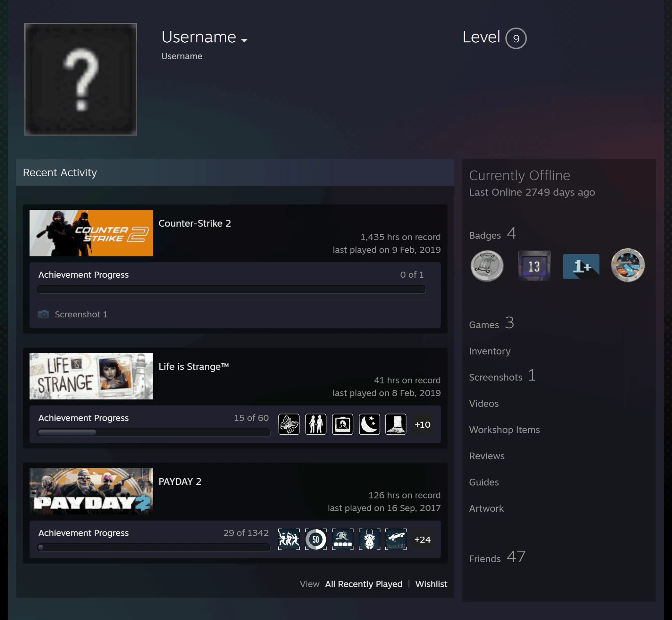Click the Life is Strange achievement progress bar
This screenshot has height=620, width=672.
click(x=154, y=433)
